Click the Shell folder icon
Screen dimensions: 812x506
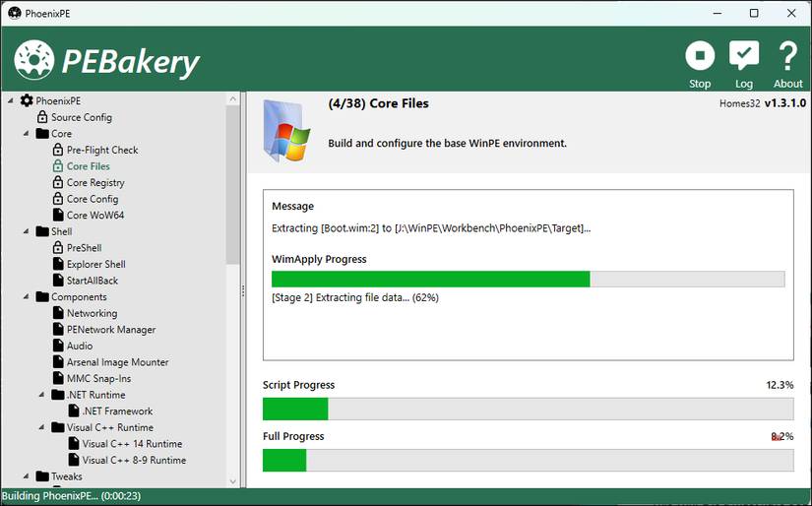(42, 231)
